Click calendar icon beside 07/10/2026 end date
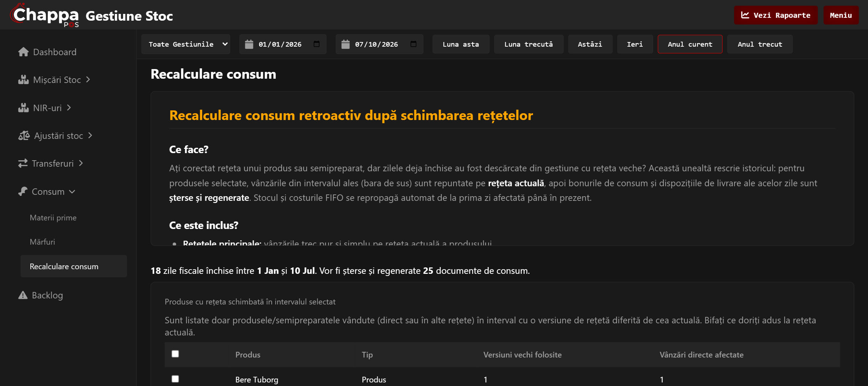The image size is (868, 386). pyautogui.click(x=345, y=44)
